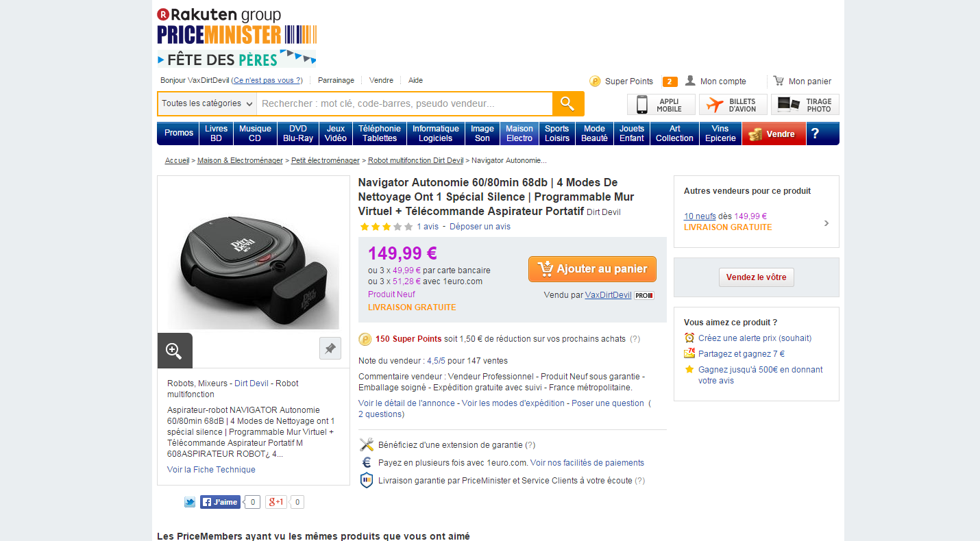Screen dimensions: 980x541
Task: Select the Maison Electro menu tab
Action: pyautogui.click(x=519, y=134)
